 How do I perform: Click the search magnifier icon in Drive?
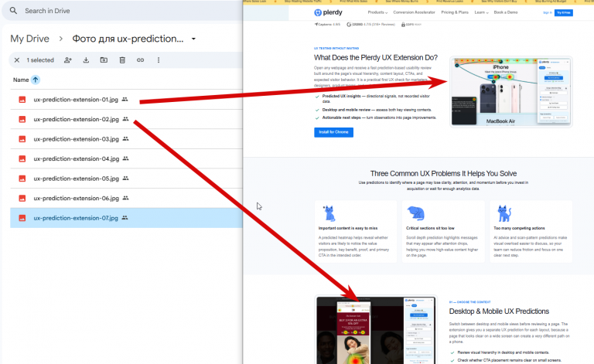[13, 11]
